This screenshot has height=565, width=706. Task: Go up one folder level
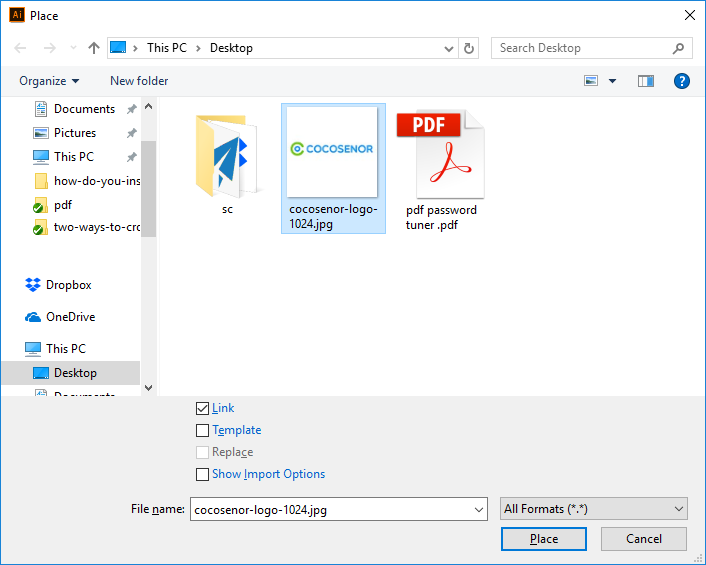click(x=94, y=48)
